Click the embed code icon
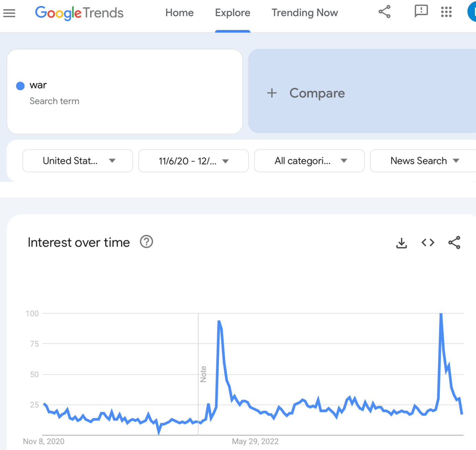Screen dimensions: 476x450 [x=428, y=243]
